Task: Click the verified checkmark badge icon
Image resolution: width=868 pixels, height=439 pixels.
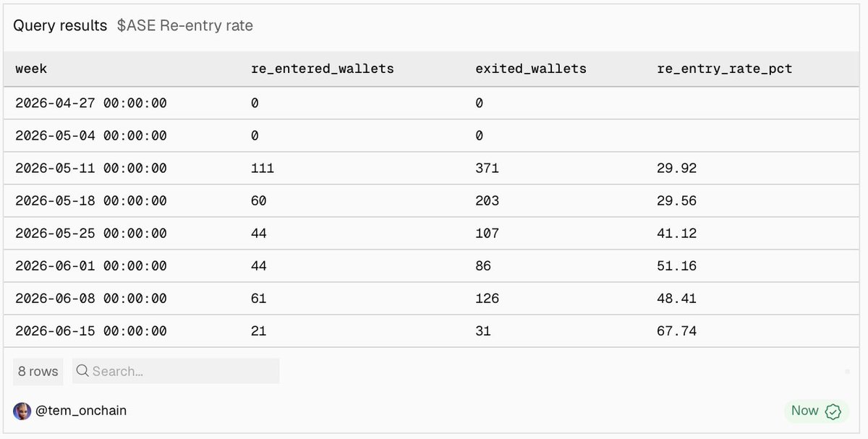Action: pyautogui.click(x=833, y=412)
